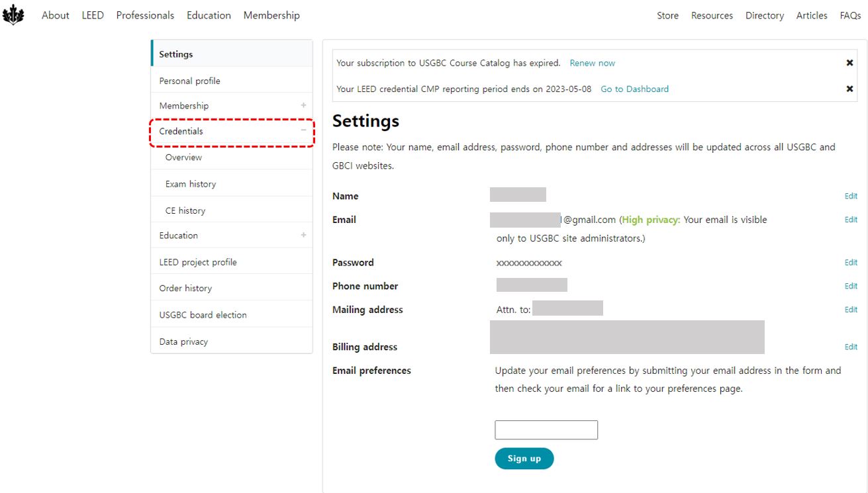Viewport: 868px width, 493px height.
Task: Expand the Education sidebar section
Action: tap(304, 235)
